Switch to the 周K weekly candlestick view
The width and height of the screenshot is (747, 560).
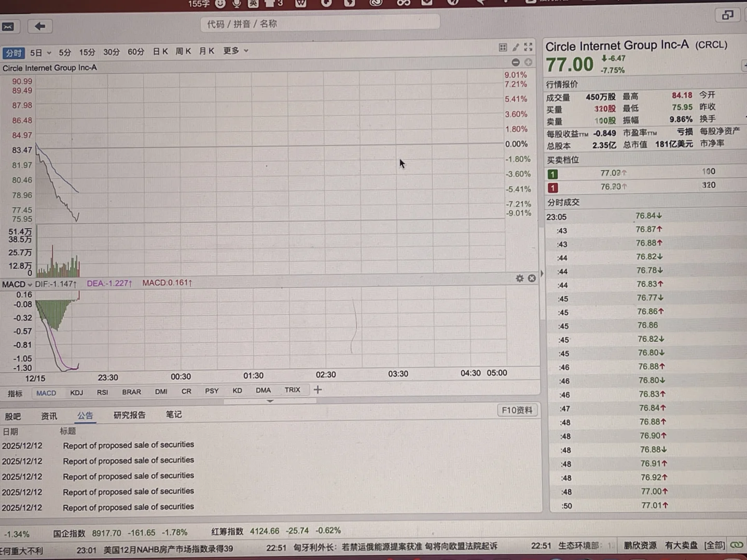pos(183,51)
